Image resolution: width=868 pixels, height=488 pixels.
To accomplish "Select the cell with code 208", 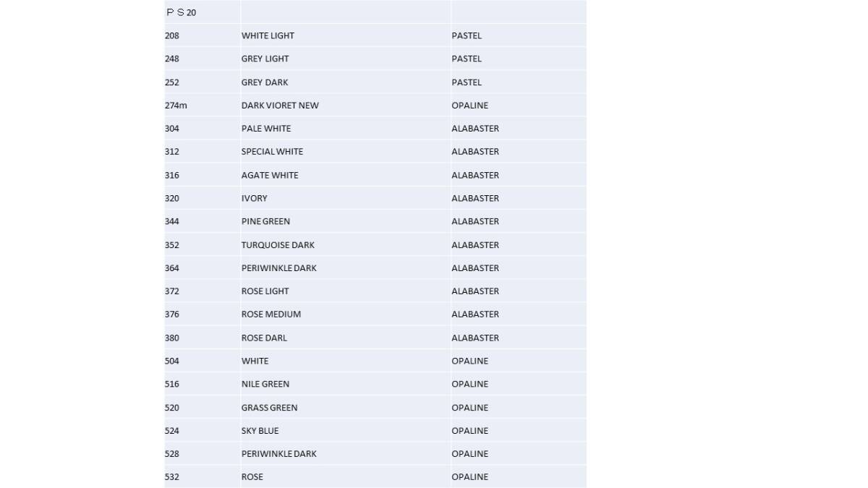I will (172, 35).
